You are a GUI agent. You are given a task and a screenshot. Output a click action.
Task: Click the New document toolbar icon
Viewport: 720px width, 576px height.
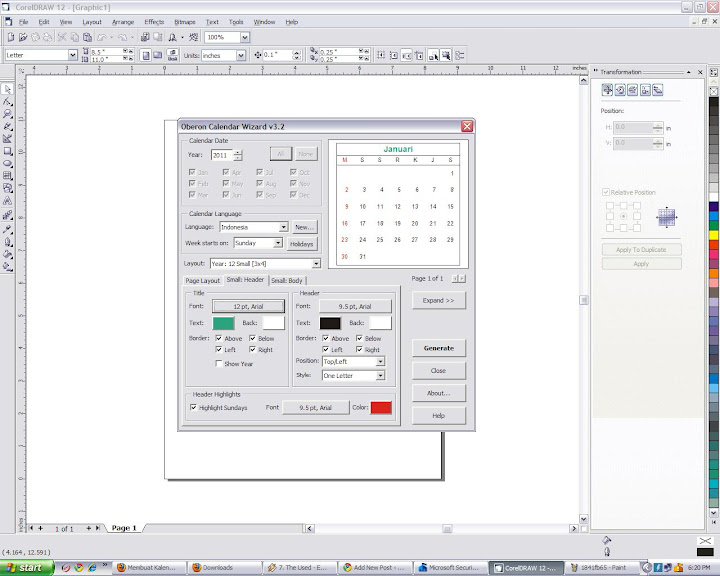[11, 37]
